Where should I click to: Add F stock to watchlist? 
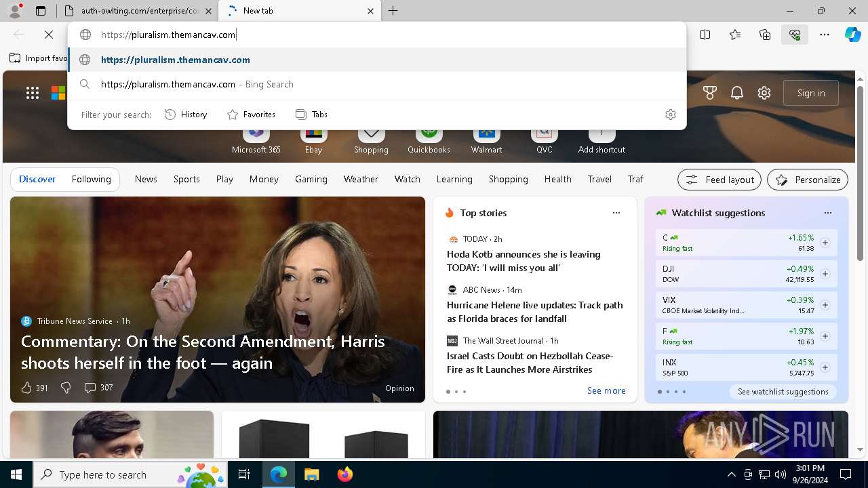tap(825, 336)
